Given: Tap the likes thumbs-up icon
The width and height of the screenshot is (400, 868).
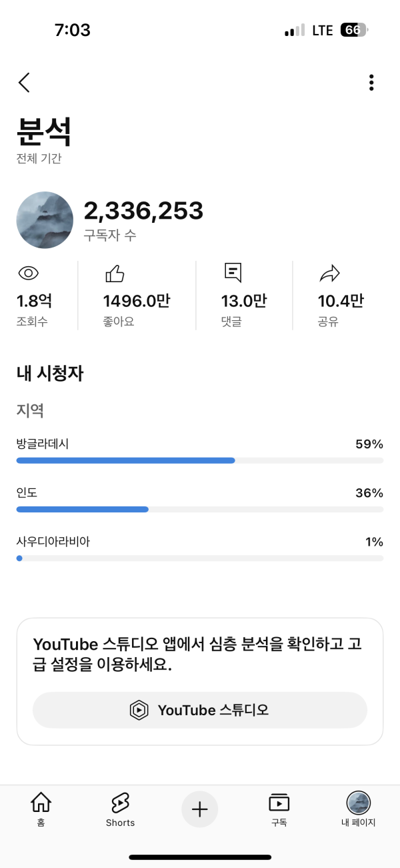Looking at the screenshot, I should 115,273.
